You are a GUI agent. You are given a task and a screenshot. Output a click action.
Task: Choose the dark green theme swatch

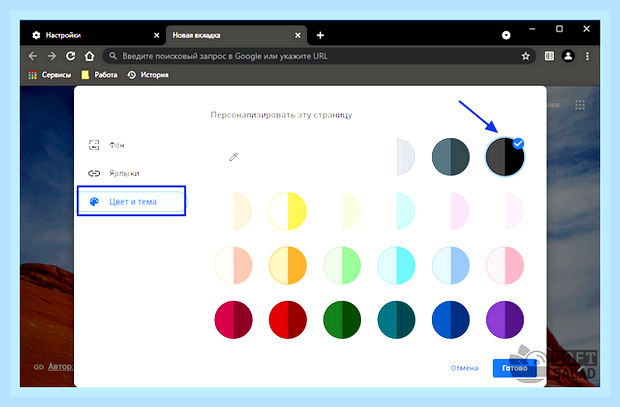342,320
